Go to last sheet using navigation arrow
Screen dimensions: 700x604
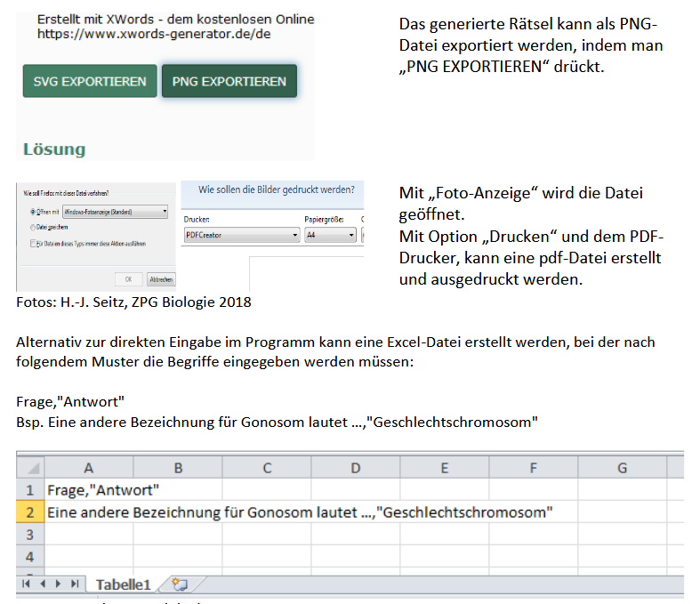point(75,584)
